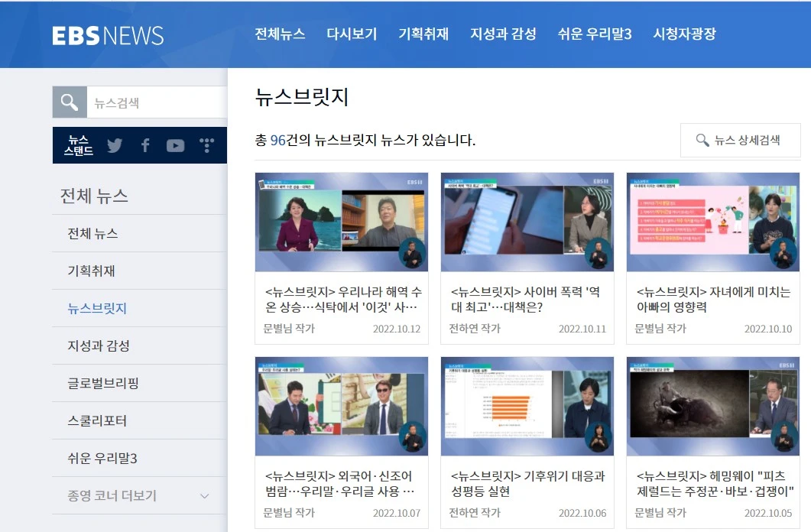The width and height of the screenshot is (811, 532).
Task: Open 기획취재 from the top navigation
Action: [x=424, y=34]
